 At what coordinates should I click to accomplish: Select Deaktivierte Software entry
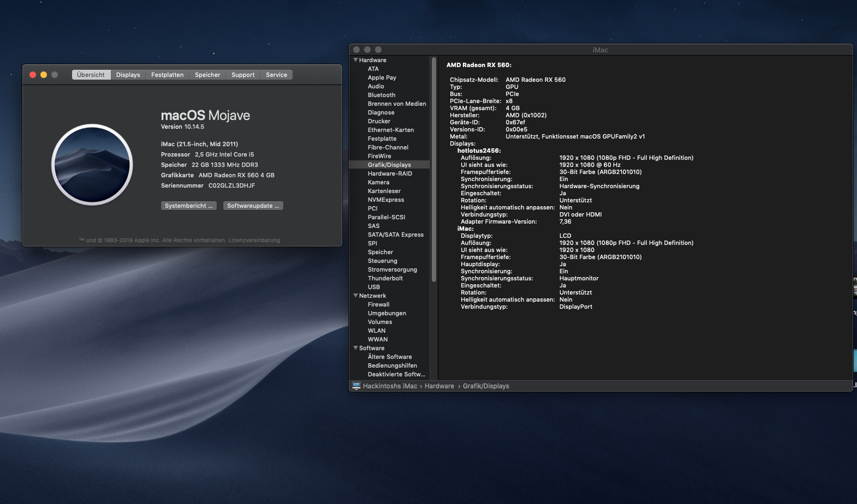pos(396,374)
